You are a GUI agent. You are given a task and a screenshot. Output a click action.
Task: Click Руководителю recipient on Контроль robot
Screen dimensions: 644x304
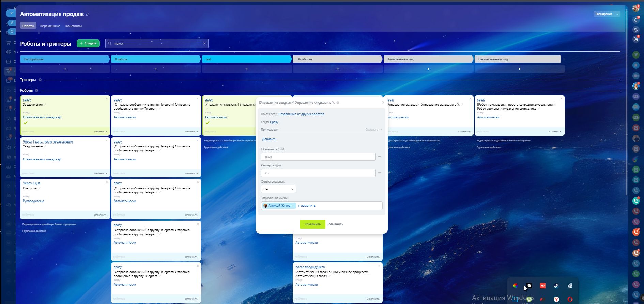click(33, 201)
